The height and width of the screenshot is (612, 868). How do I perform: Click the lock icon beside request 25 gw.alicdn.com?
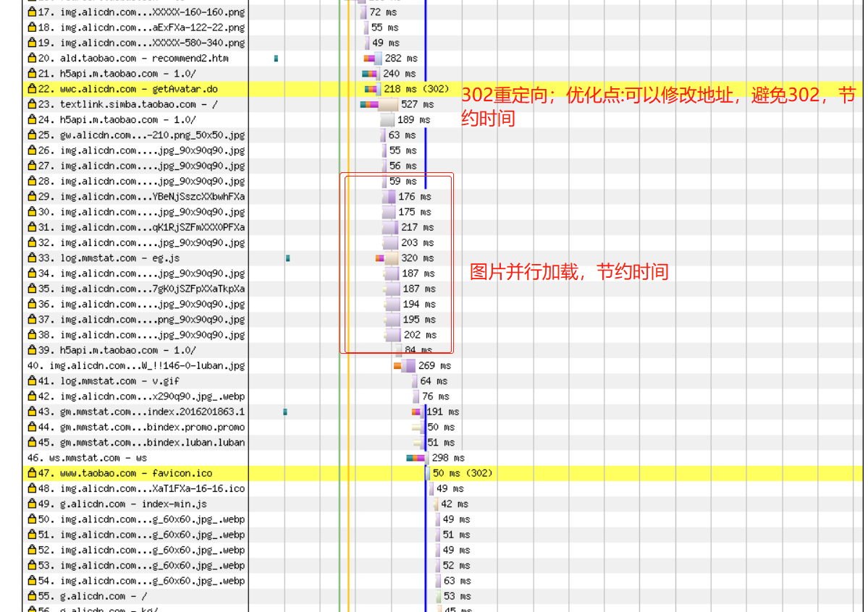pyautogui.click(x=32, y=135)
